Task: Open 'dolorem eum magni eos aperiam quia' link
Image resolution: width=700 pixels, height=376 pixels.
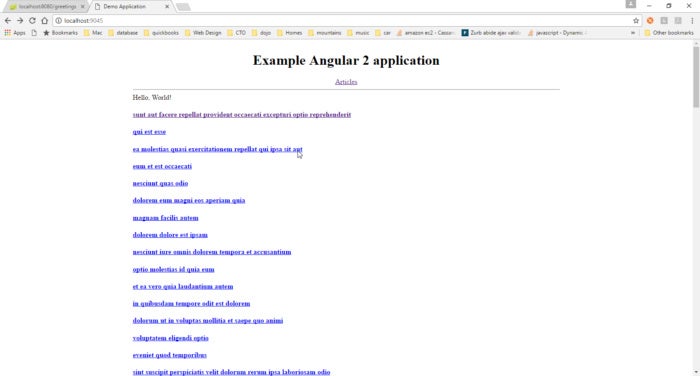Action: point(189,201)
